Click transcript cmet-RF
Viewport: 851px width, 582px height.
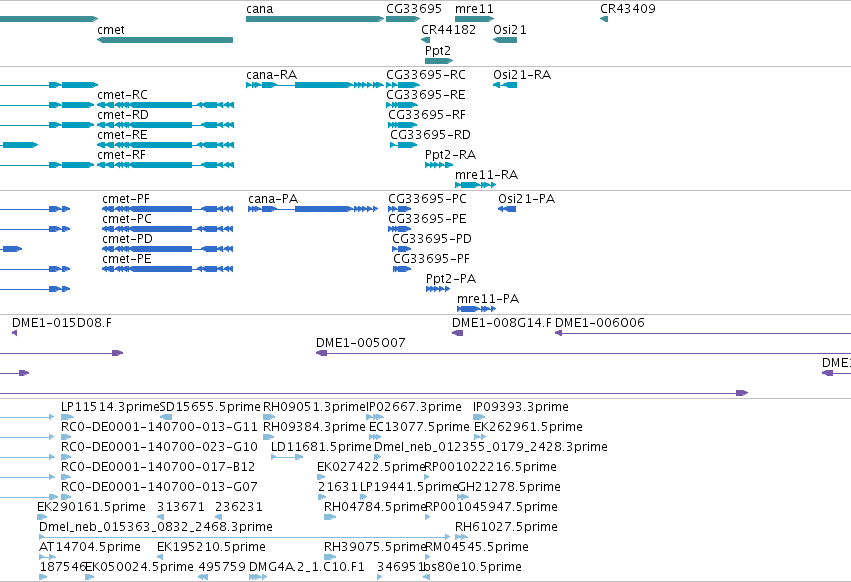166,166
